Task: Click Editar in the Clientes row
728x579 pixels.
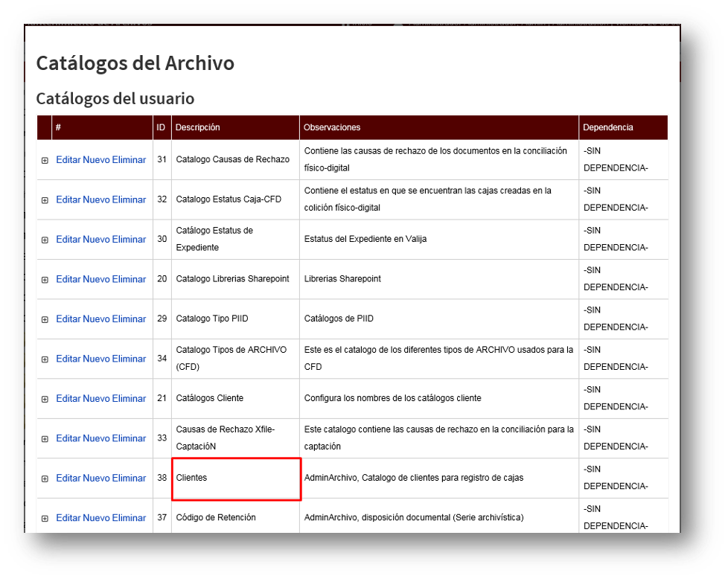Action: pyautogui.click(x=68, y=478)
